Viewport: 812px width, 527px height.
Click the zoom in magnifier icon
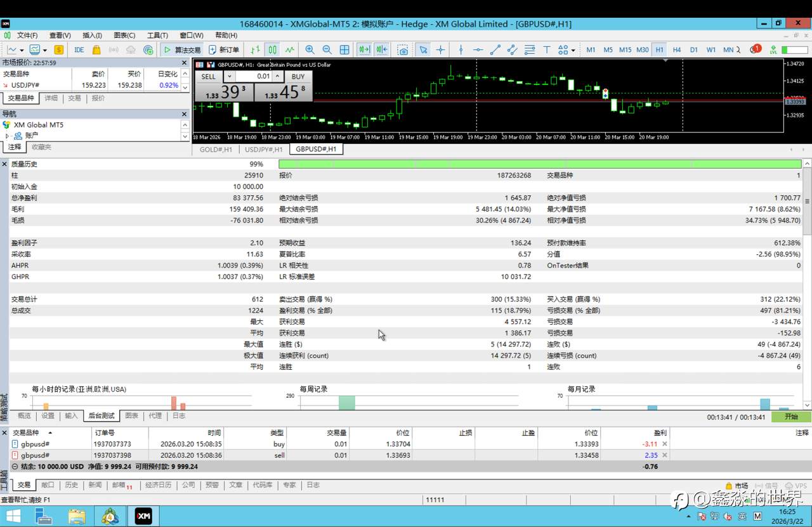coord(310,49)
